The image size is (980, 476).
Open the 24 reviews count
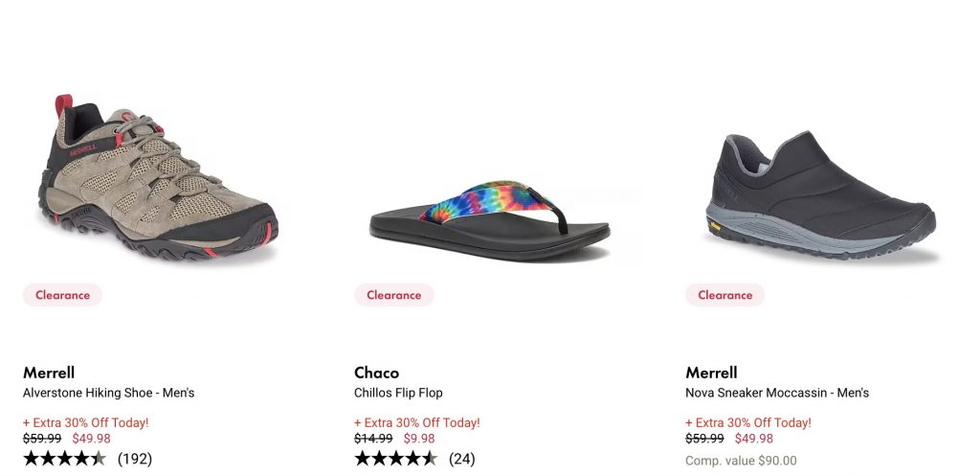[x=462, y=459]
